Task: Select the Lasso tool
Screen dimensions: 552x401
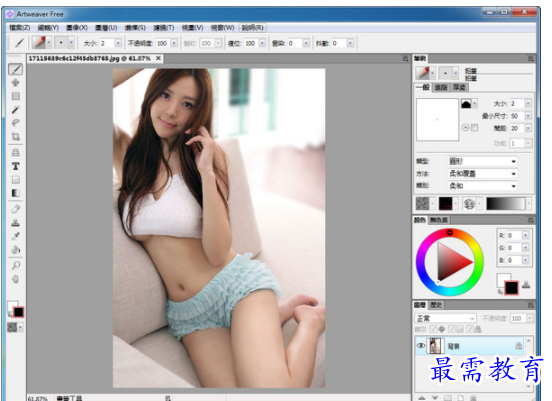Action: (15, 123)
